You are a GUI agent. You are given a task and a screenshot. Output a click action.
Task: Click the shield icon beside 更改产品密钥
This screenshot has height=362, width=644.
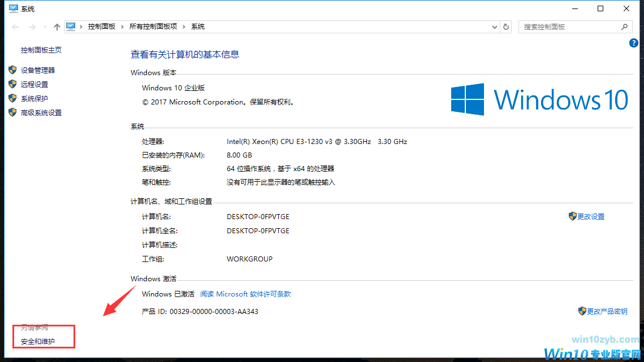point(582,311)
